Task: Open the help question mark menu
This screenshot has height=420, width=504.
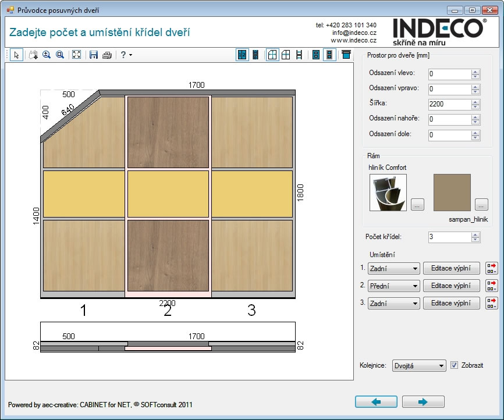Action: point(125,55)
